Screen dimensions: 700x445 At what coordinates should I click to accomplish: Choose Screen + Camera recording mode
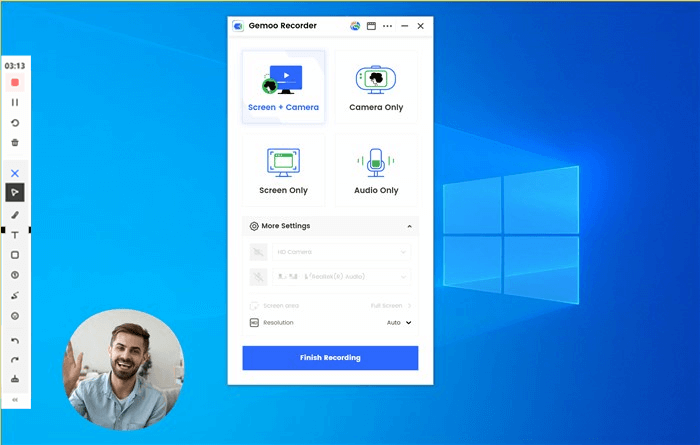click(283, 87)
